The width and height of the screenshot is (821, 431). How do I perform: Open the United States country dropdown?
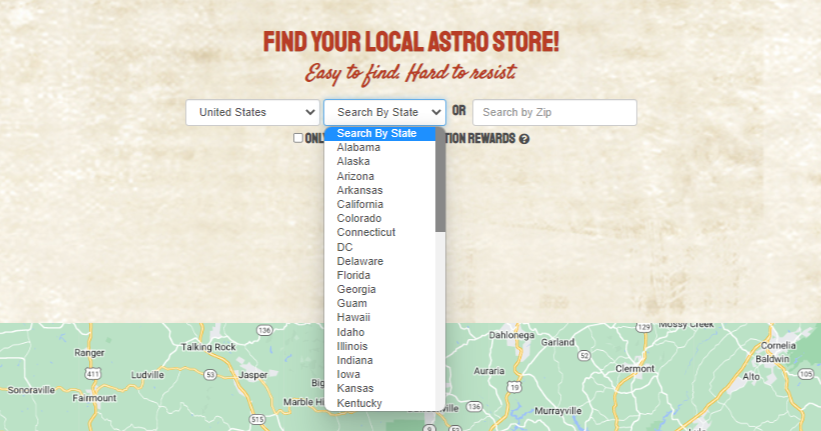(x=252, y=112)
